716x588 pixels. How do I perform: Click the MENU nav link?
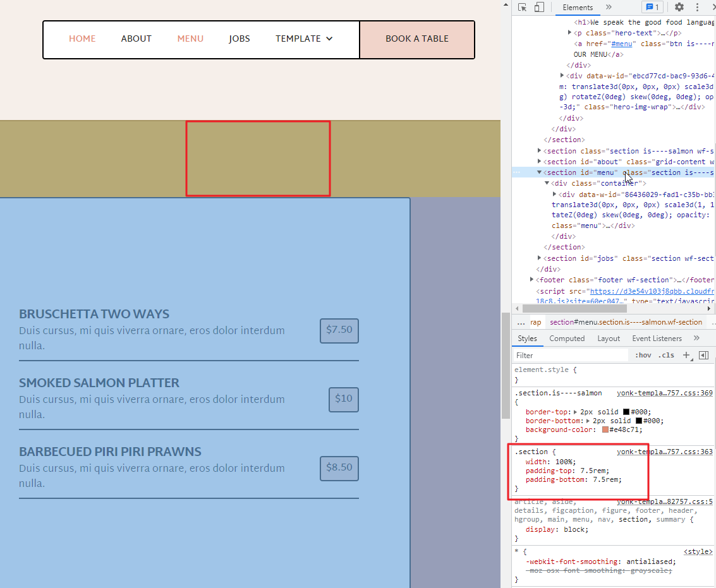(x=190, y=39)
